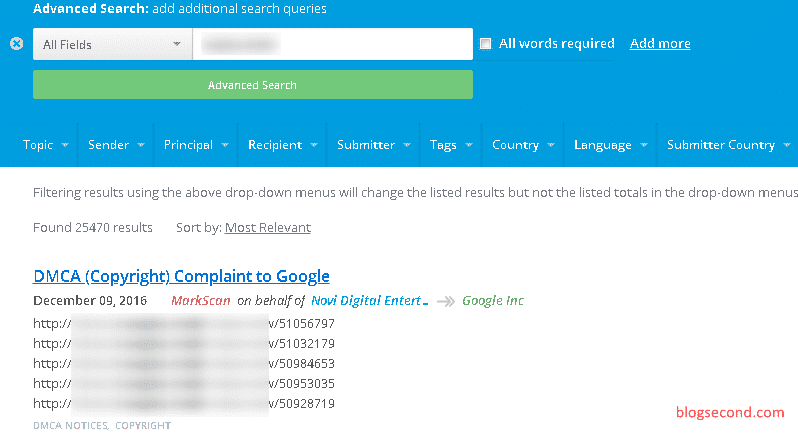This screenshot has width=798, height=445.
Task: Expand the Language filter dropdown
Action: 610,145
